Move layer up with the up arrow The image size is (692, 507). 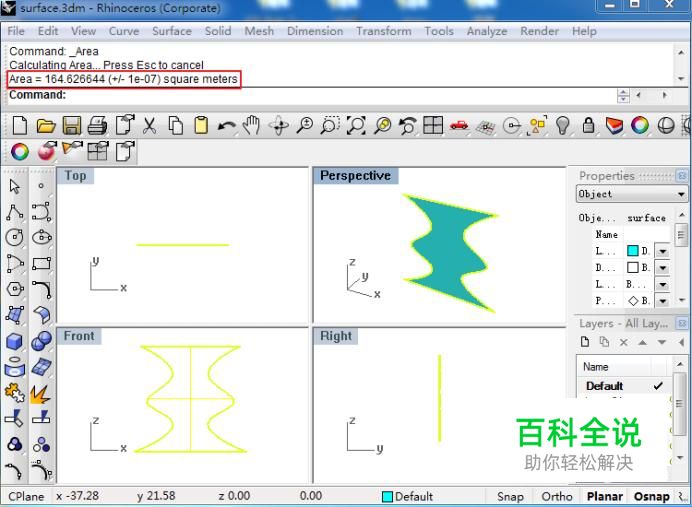[x=643, y=342]
